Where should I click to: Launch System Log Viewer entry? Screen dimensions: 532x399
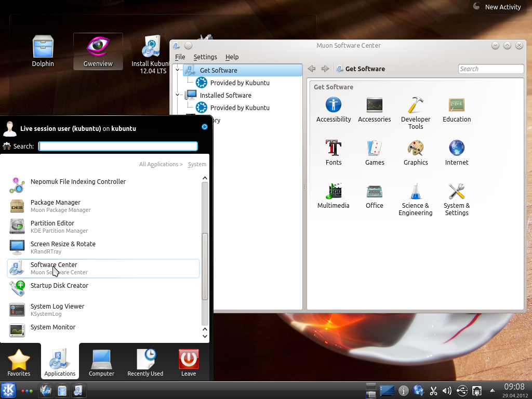tap(103, 310)
